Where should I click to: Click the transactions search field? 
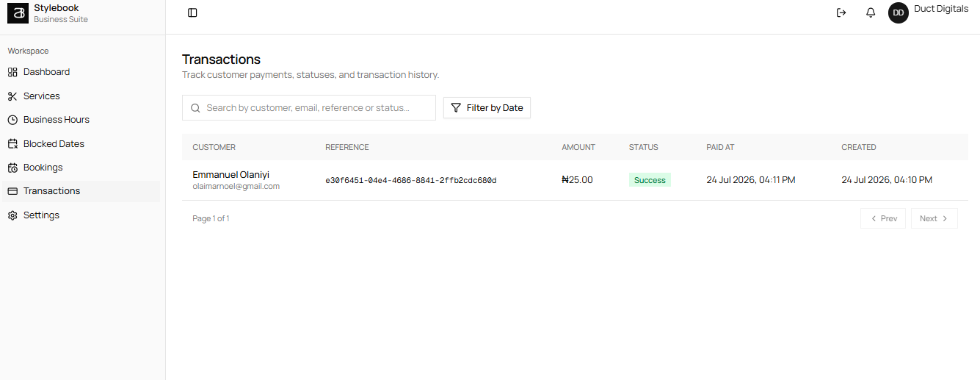pyautogui.click(x=309, y=108)
